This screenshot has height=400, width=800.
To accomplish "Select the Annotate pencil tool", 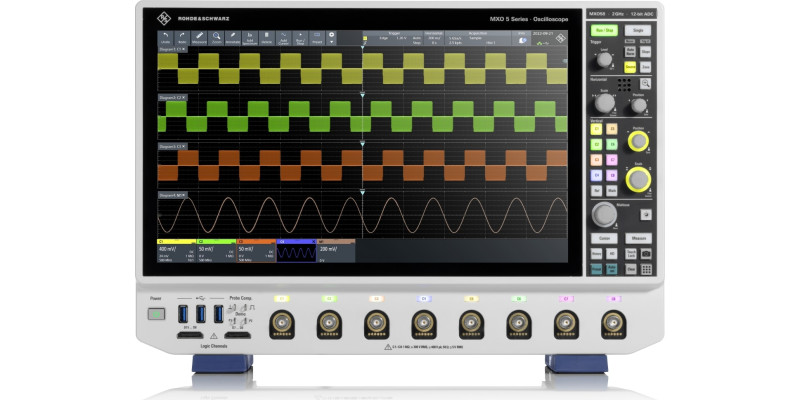I will click(233, 37).
